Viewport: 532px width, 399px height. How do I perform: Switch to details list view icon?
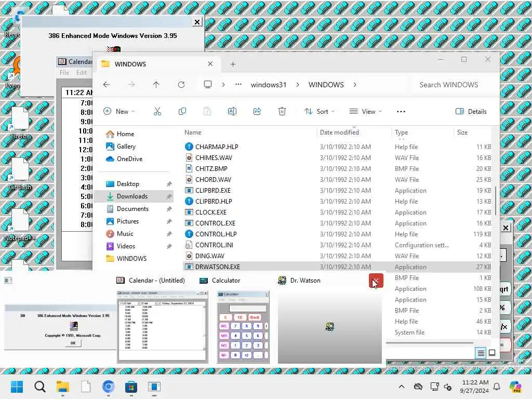(481, 353)
